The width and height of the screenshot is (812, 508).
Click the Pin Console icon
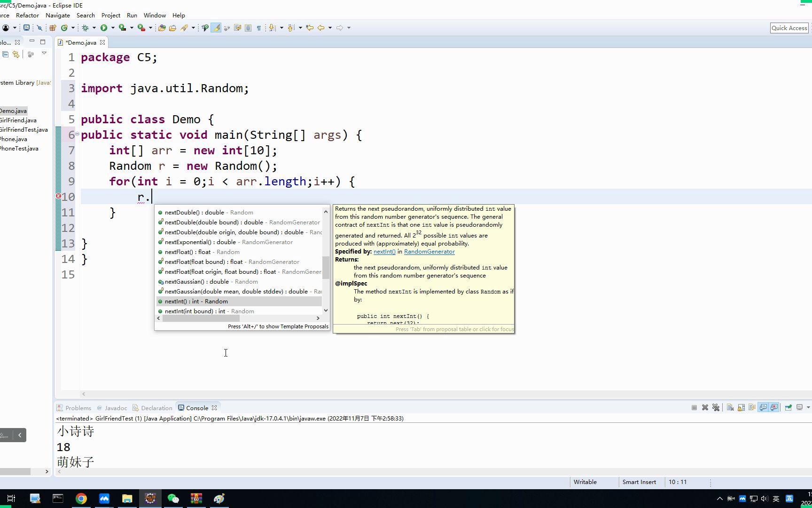[788, 407]
